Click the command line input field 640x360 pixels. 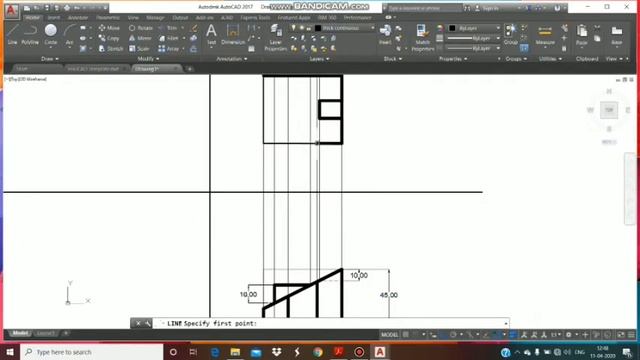tap(331, 323)
